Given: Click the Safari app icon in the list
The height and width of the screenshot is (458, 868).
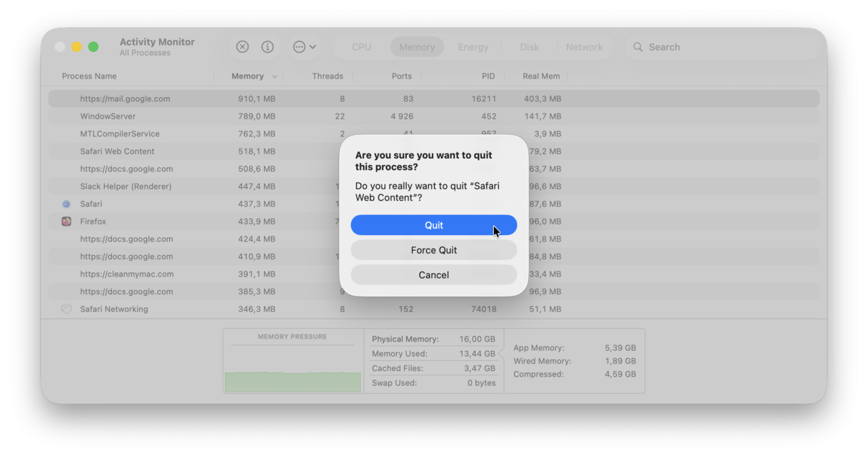Looking at the screenshot, I should tap(66, 204).
